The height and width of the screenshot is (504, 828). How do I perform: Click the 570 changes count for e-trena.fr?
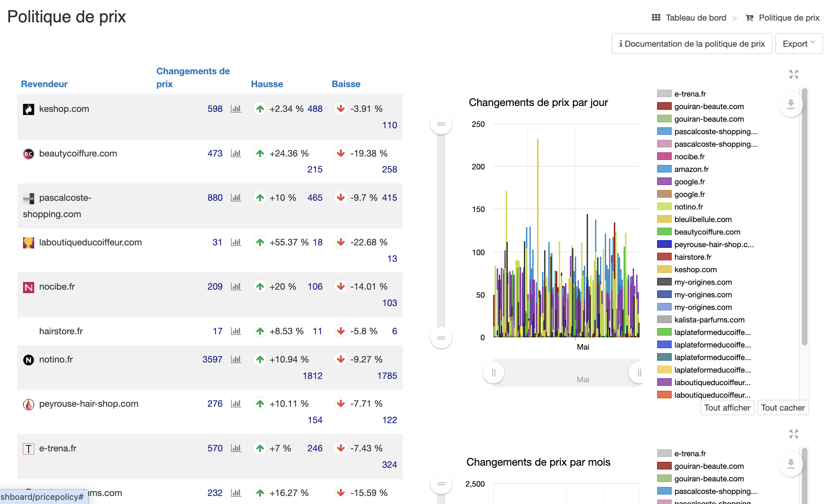click(x=215, y=448)
